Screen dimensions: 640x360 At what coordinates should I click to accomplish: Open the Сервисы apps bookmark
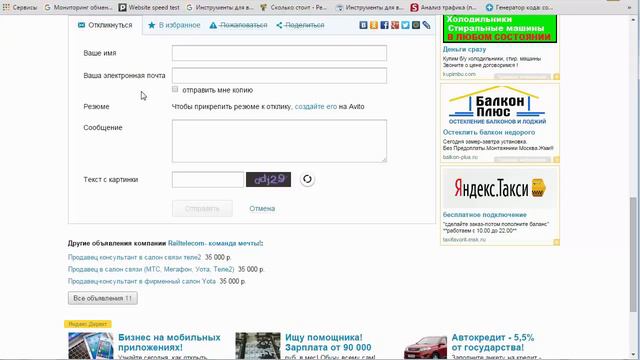tap(20, 7)
